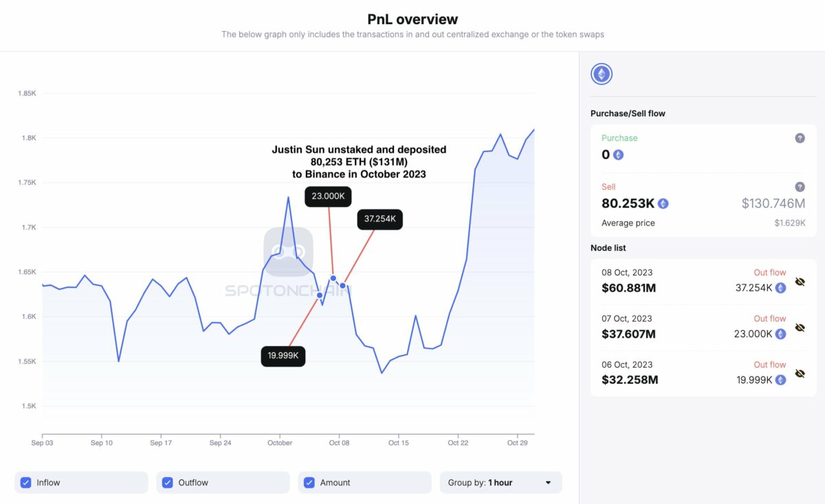Click the green "Purchase" label
This screenshot has height=504, width=825.
click(x=619, y=138)
